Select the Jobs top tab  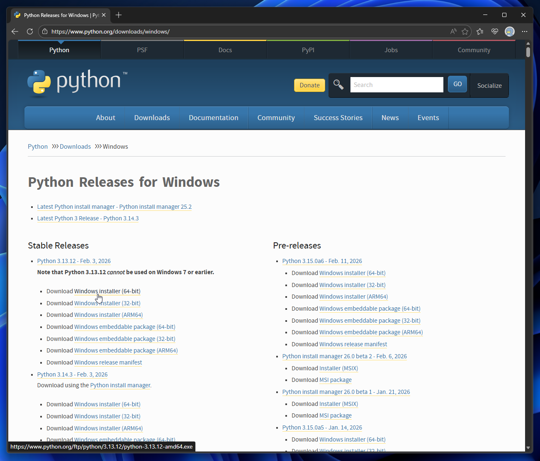(x=391, y=50)
